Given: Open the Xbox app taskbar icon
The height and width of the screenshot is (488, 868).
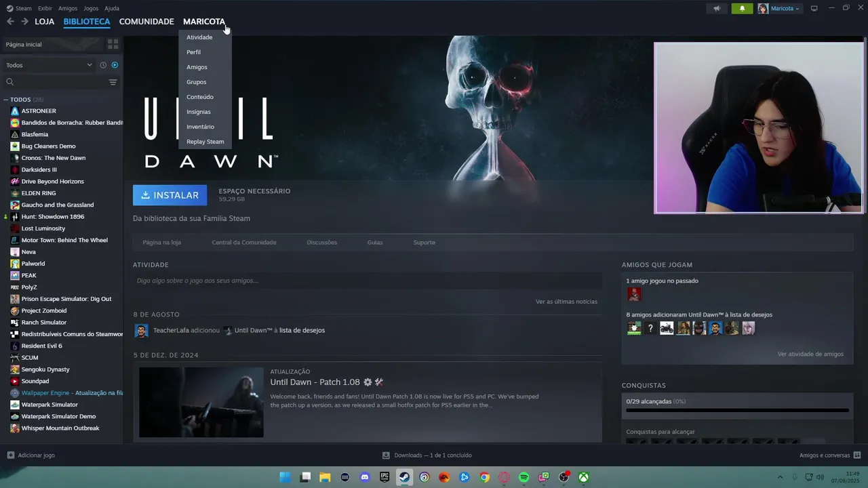Looking at the screenshot, I should tap(583, 477).
